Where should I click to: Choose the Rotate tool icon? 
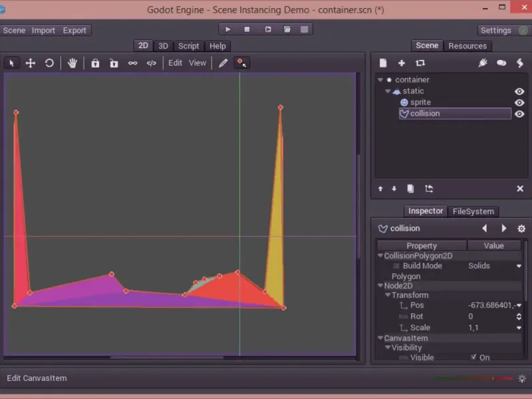[49, 63]
